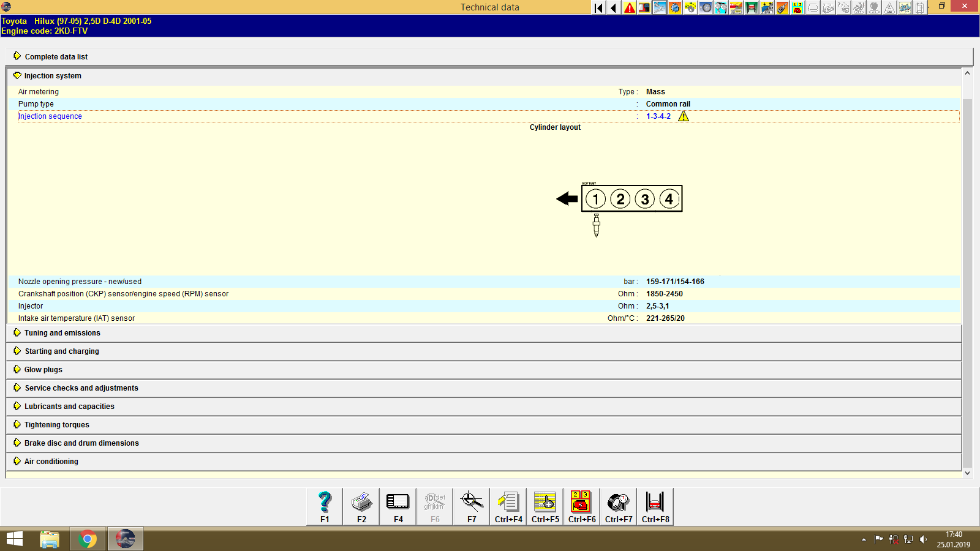Expand the Glow plugs section
Screen dimensions: 980x551
[x=42, y=369]
